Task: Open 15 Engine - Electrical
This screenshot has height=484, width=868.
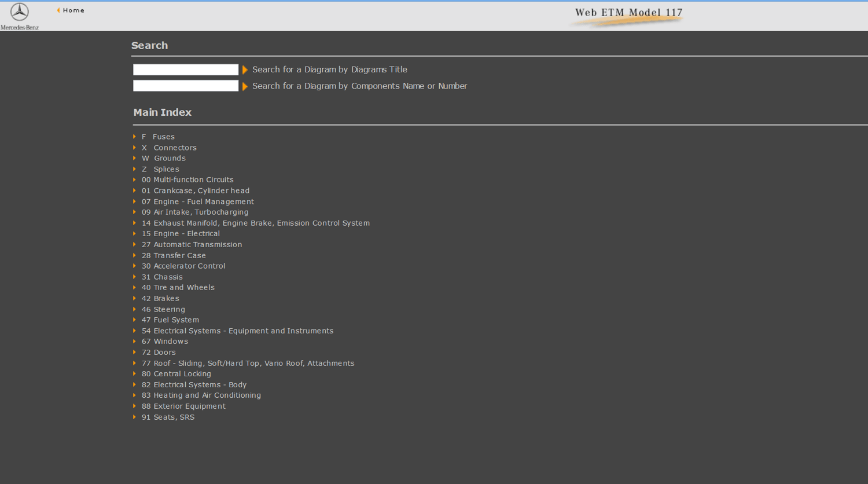Action: (x=181, y=233)
